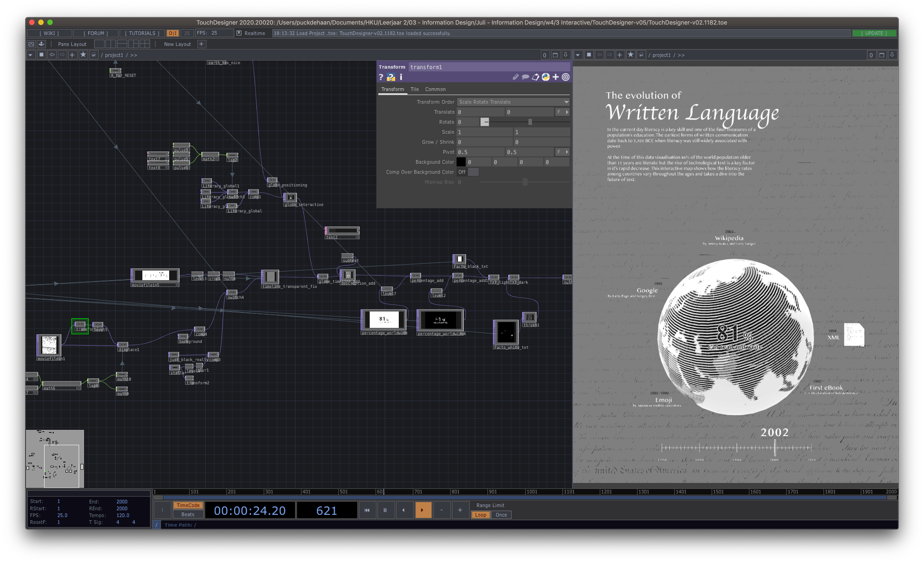The width and height of the screenshot is (924, 563).
Task: Click timeline range bar scrubber
Action: (x=525, y=498)
